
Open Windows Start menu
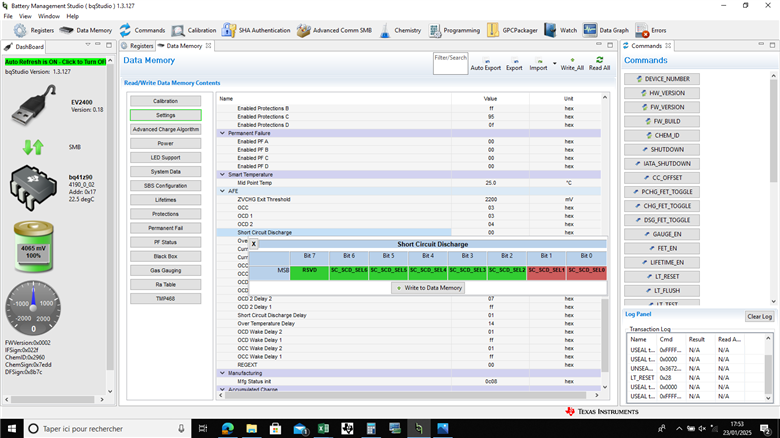12,428
